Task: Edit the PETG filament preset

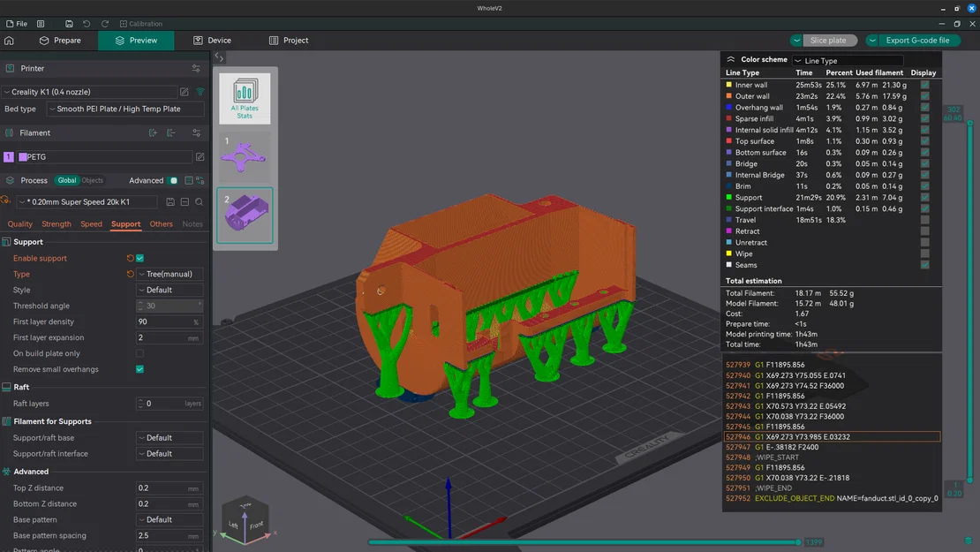Action: coord(200,157)
